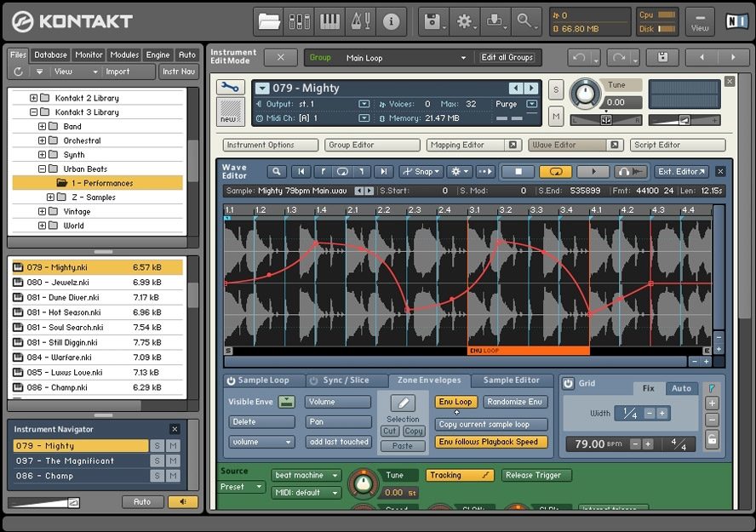Open the load/save disk menu
Image resolution: width=756 pixels, height=532 pixels.
click(433, 21)
